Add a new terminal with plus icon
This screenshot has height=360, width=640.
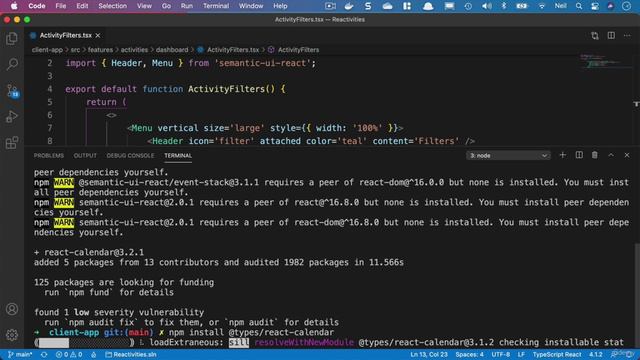coord(562,155)
